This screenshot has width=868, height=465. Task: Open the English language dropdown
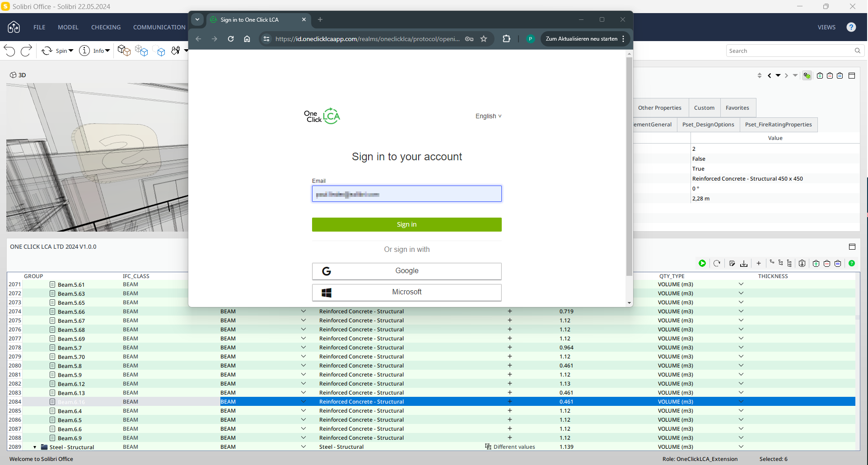coord(488,116)
